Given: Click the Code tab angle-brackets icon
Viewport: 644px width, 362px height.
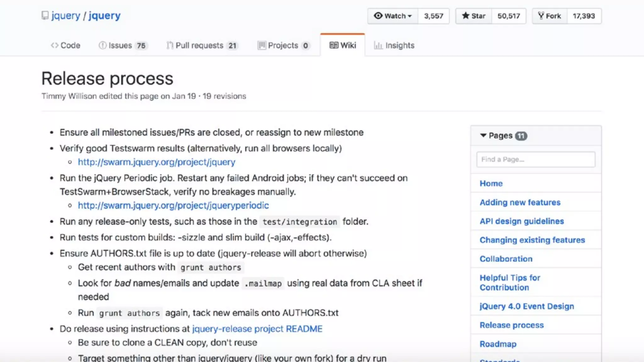Looking at the screenshot, I should (x=54, y=46).
